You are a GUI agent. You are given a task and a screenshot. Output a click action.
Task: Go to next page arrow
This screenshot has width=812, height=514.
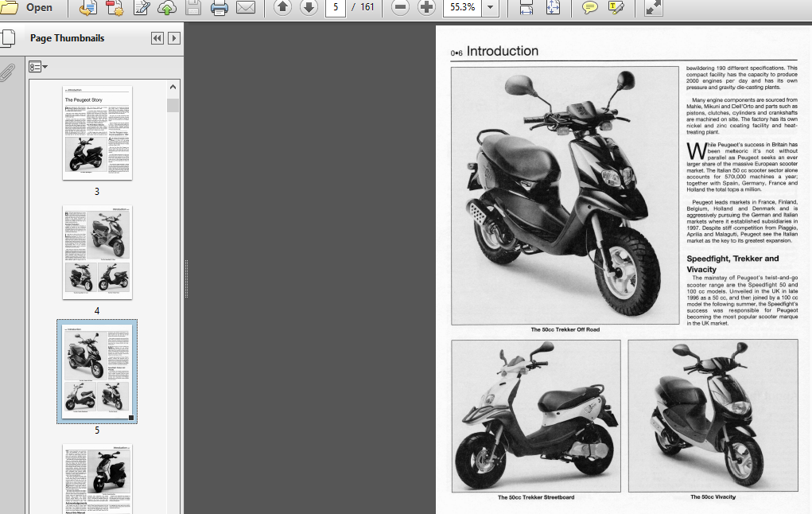309,7
